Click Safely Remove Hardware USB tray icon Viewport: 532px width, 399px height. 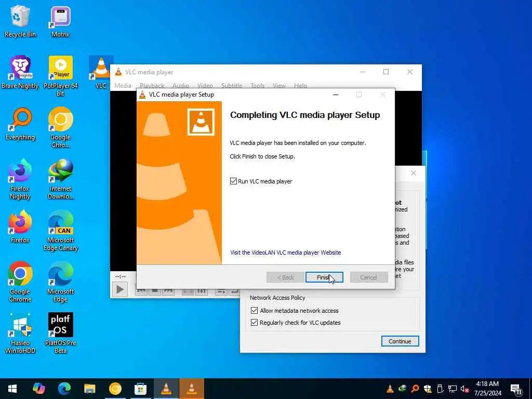click(x=440, y=389)
